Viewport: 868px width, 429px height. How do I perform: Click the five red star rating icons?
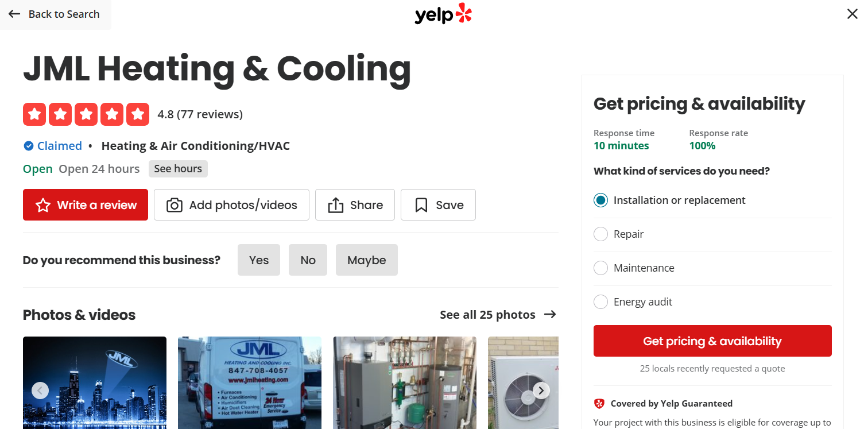[x=86, y=114]
